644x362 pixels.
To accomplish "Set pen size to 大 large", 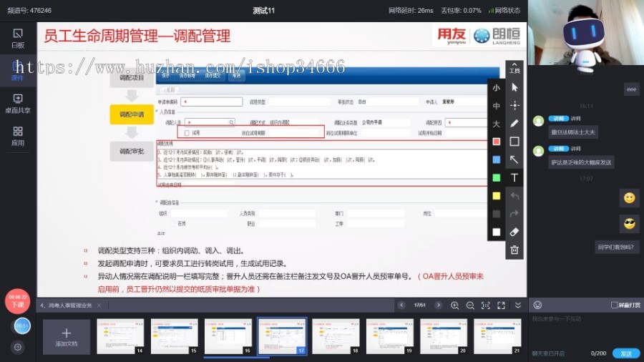I will point(496,124).
